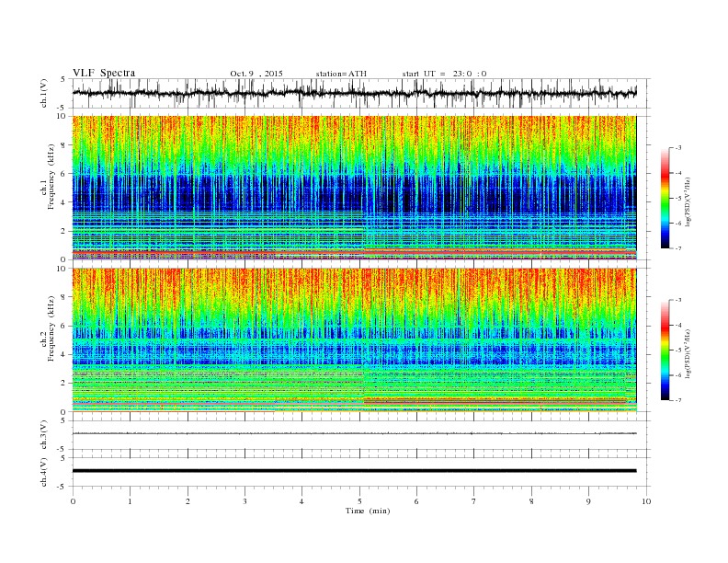Viewport: 728px width, 563px height.
Task: Click time axis tick label "1"
Action: [x=130, y=501]
